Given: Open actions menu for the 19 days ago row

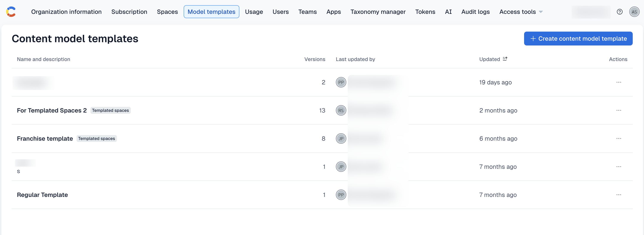Looking at the screenshot, I should pyautogui.click(x=619, y=82).
